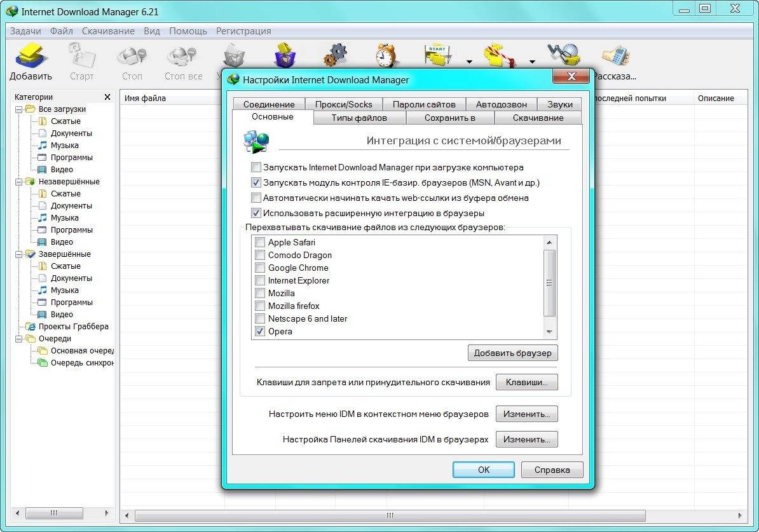Open the Задачи menu
This screenshot has height=532, width=759.
[25, 31]
